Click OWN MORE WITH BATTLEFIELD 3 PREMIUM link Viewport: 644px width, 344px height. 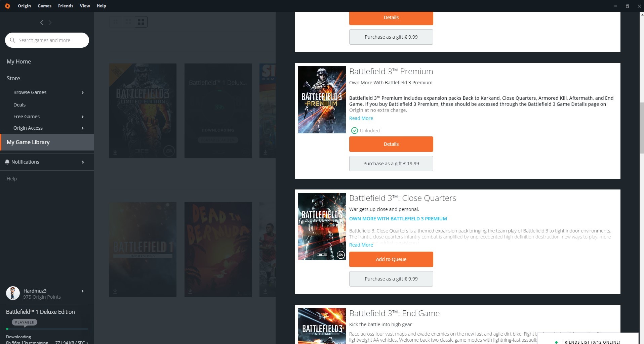tap(398, 219)
